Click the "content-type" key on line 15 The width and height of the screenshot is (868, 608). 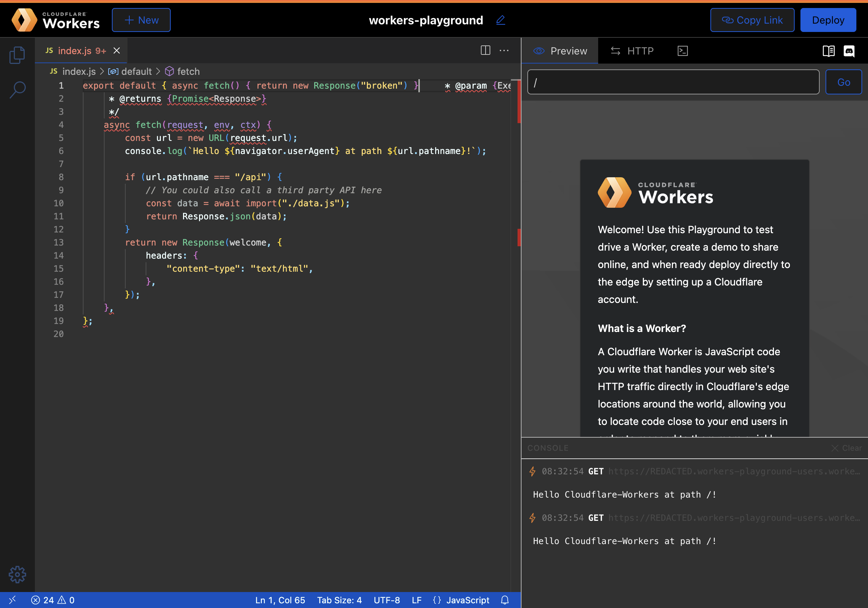[203, 268]
